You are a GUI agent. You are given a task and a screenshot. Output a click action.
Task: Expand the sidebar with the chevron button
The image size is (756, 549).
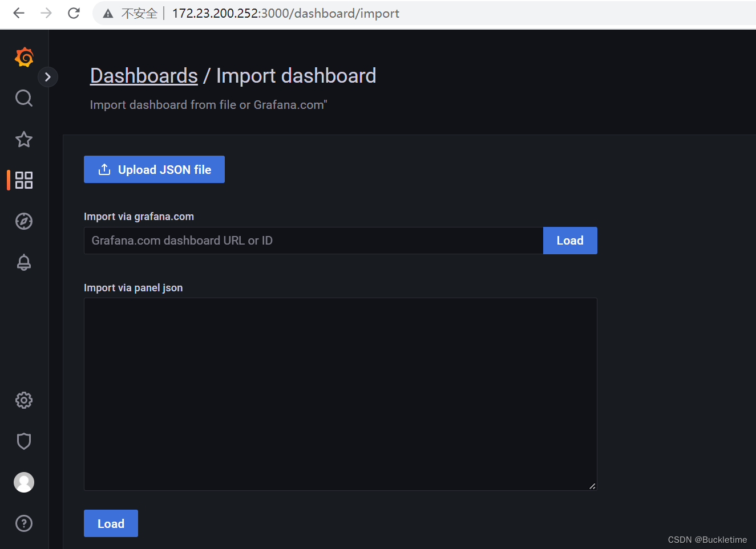48,77
